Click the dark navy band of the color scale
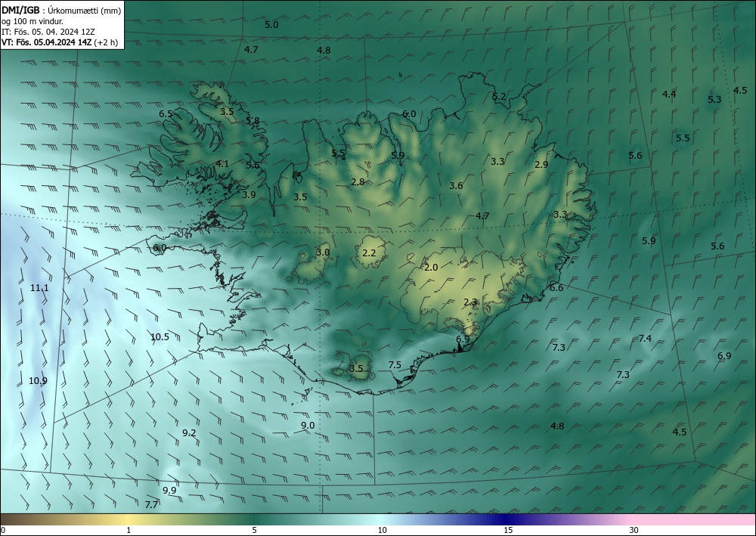This screenshot has width=756, height=536. coord(507,519)
